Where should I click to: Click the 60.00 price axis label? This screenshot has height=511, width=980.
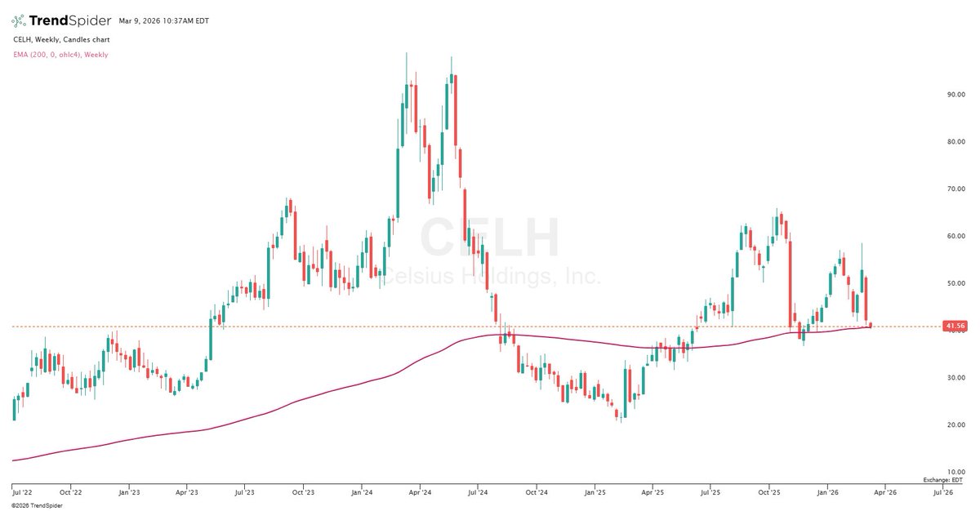[955, 236]
